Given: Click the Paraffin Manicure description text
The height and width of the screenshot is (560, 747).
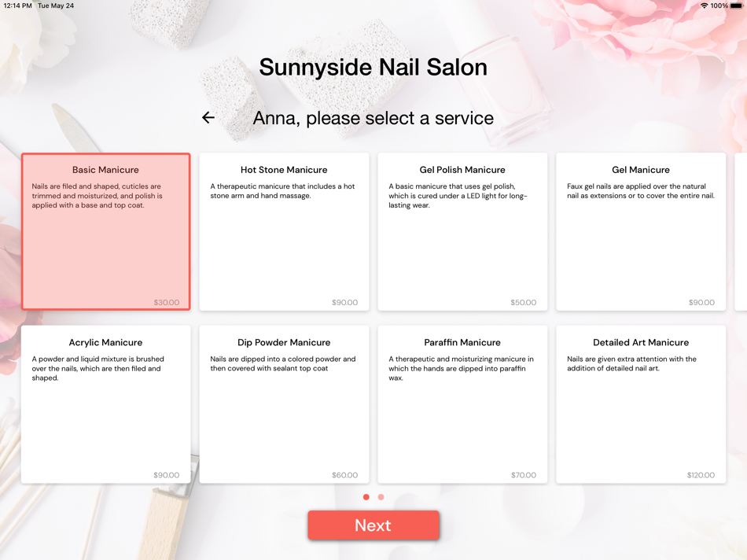Looking at the screenshot, I should (x=461, y=368).
